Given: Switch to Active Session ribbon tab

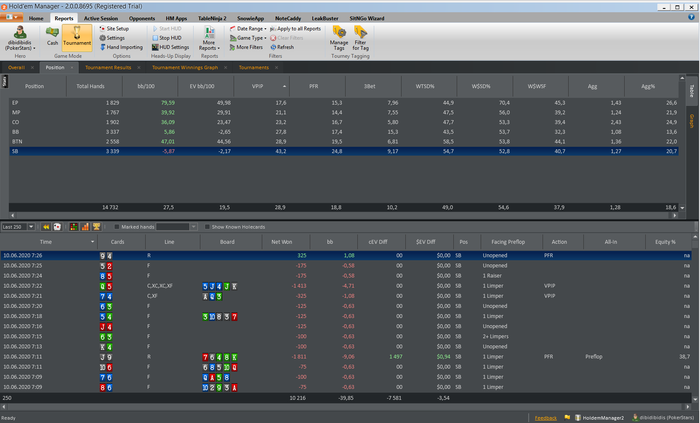Looking at the screenshot, I should pos(101,18).
